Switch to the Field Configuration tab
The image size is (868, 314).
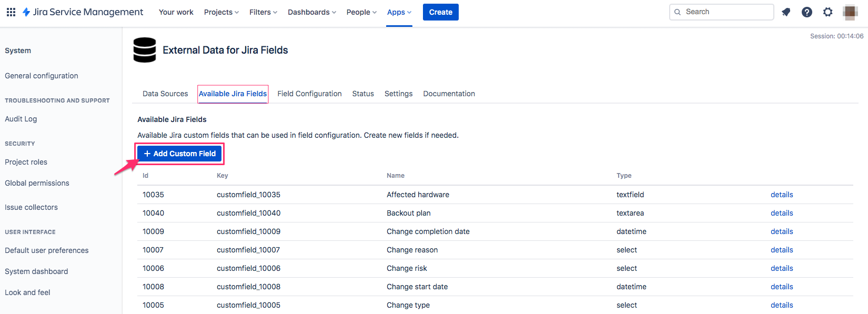(309, 94)
